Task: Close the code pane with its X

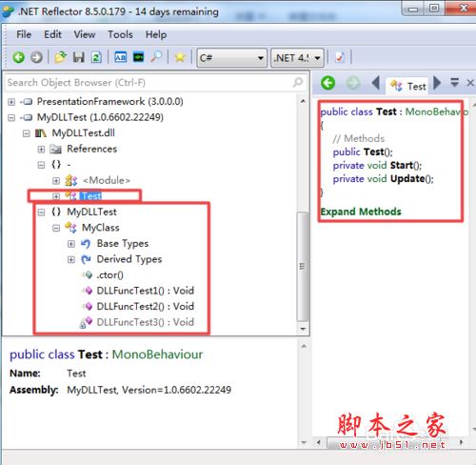Action: pos(470,83)
